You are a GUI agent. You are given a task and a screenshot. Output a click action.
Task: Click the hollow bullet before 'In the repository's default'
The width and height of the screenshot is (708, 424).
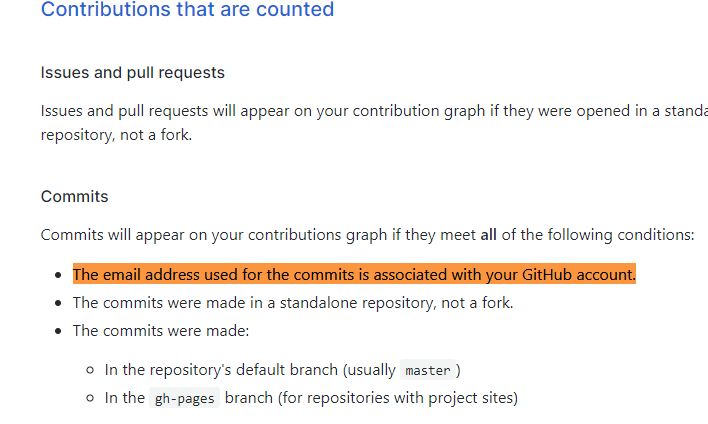(x=91, y=371)
